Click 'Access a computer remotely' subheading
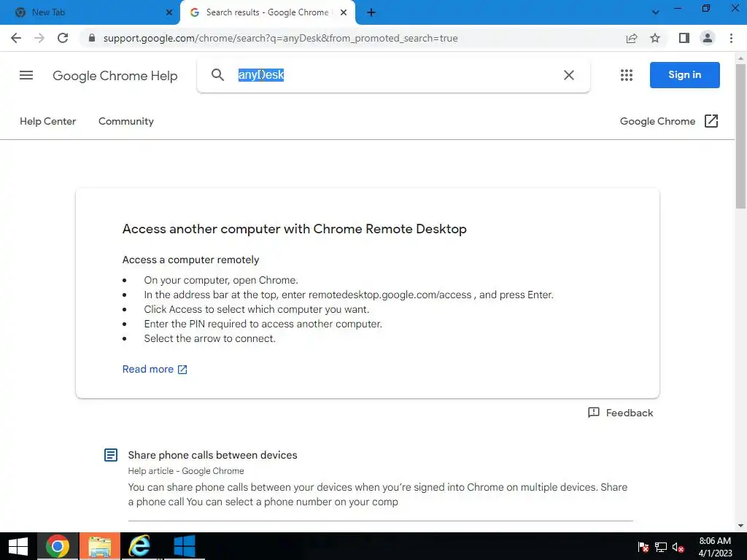 (x=190, y=260)
